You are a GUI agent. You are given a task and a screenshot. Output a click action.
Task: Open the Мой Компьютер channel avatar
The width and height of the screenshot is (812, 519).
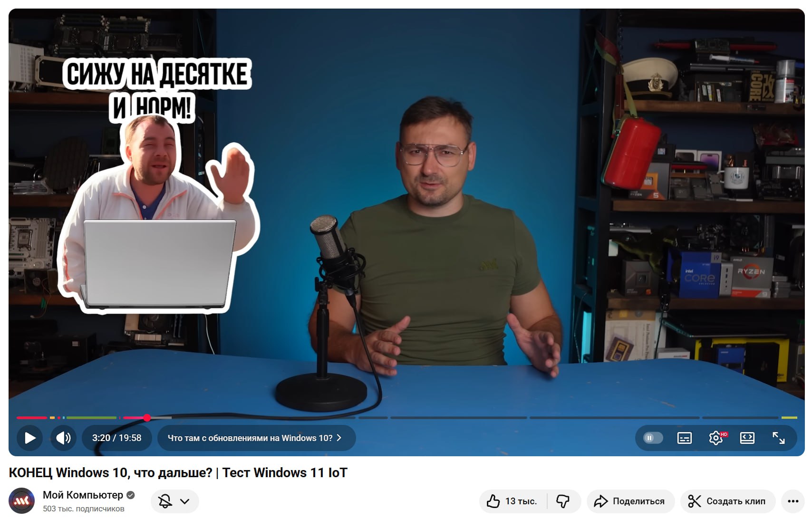point(22,500)
